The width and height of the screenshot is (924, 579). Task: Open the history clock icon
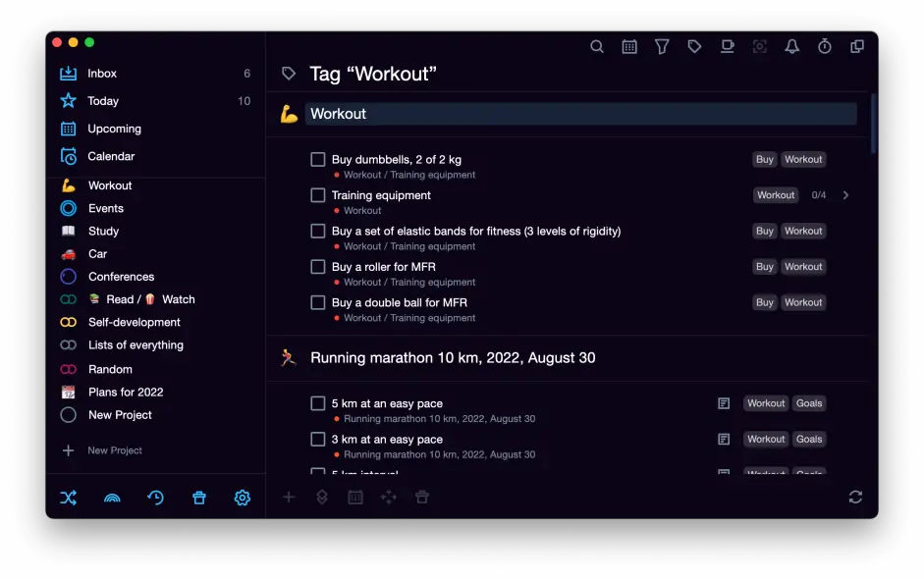(155, 498)
